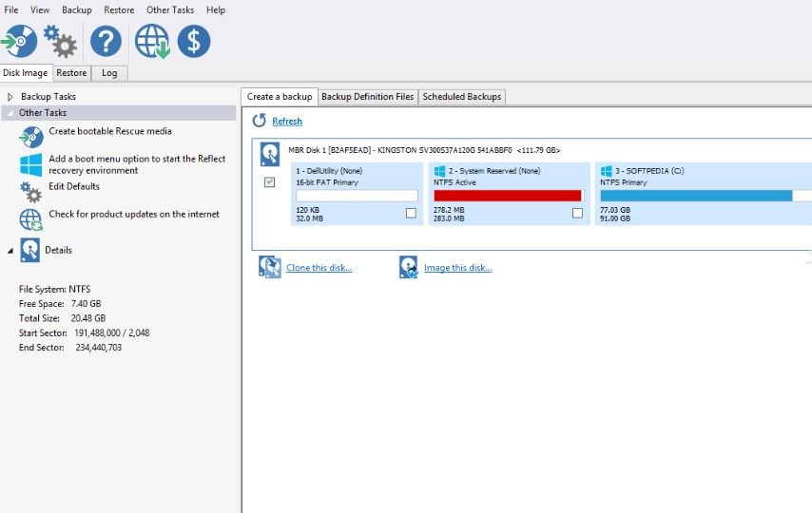This screenshot has width=812, height=513.
Task: Click the Refresh circular arrow icon
Action: point(259,121)
